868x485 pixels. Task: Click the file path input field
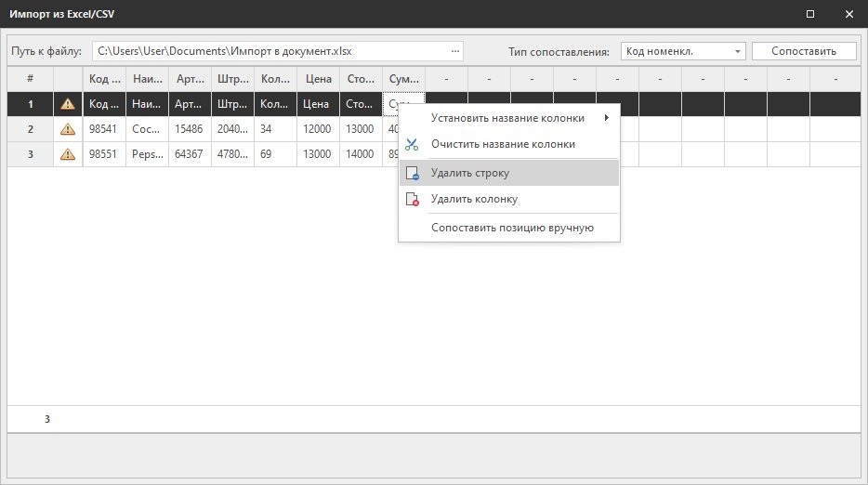point(270,51)
